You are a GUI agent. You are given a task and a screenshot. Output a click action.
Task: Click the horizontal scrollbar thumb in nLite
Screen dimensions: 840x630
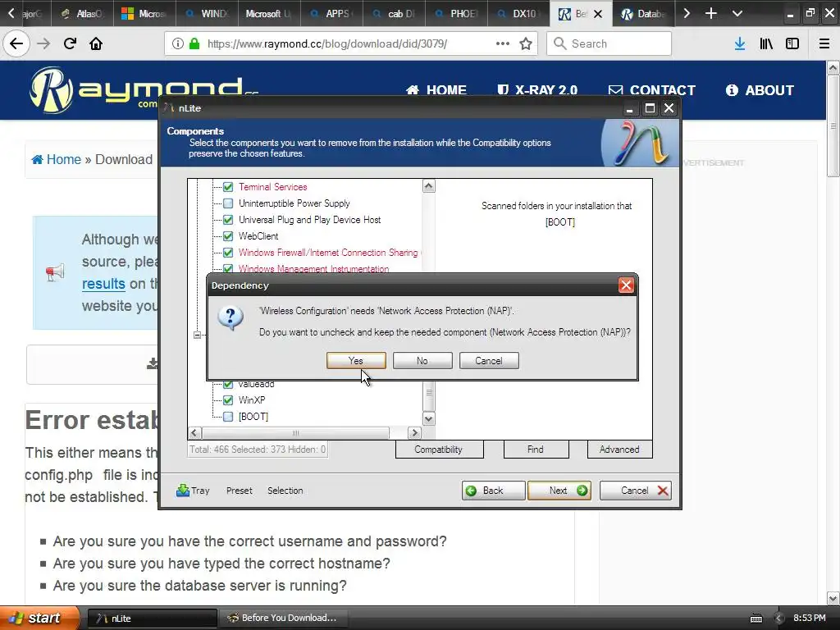point(295,433)
